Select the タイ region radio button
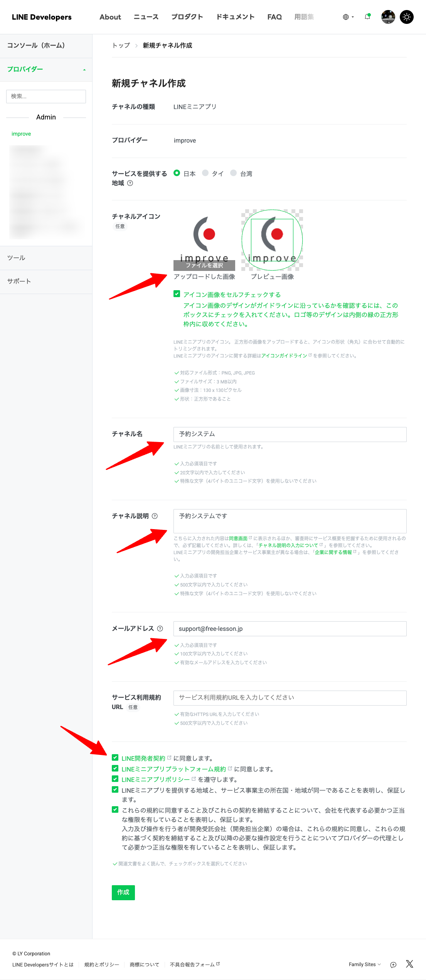This screenshot has width=426, height=980. coord(205,173)
